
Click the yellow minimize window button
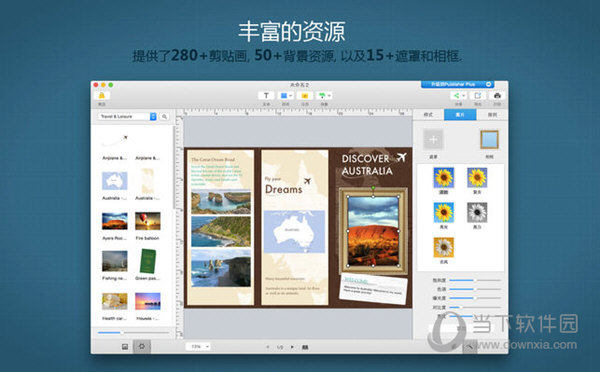pos(103,85)
